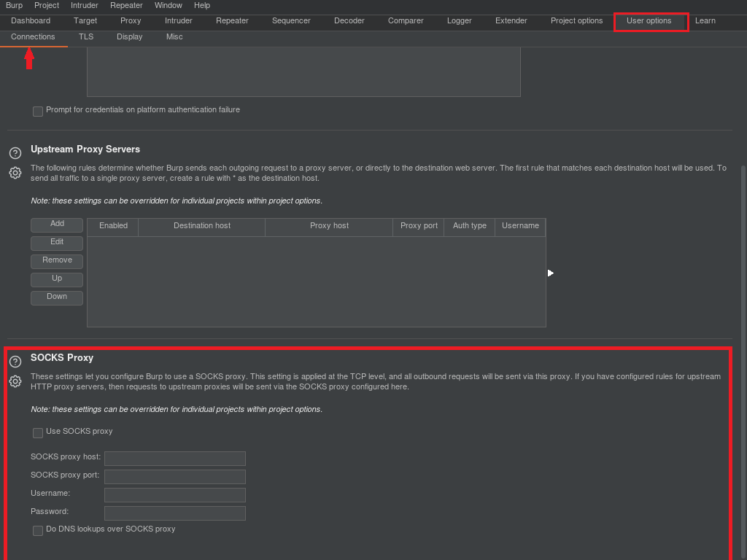Go to the Display sub-tab
The width and height of the screenshot is (747, 560).
130,37
